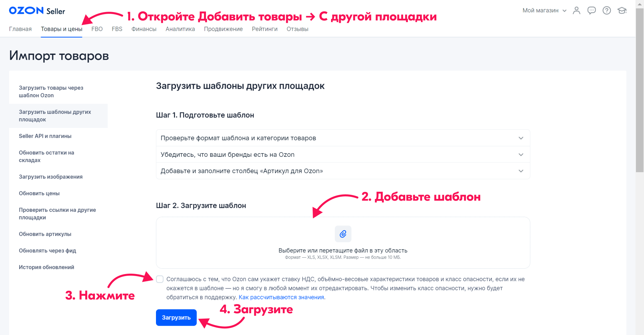Select 'Seller API и плагины' in sidebar
The height and width of the screenshot is (335, 644).
point(45,136)
